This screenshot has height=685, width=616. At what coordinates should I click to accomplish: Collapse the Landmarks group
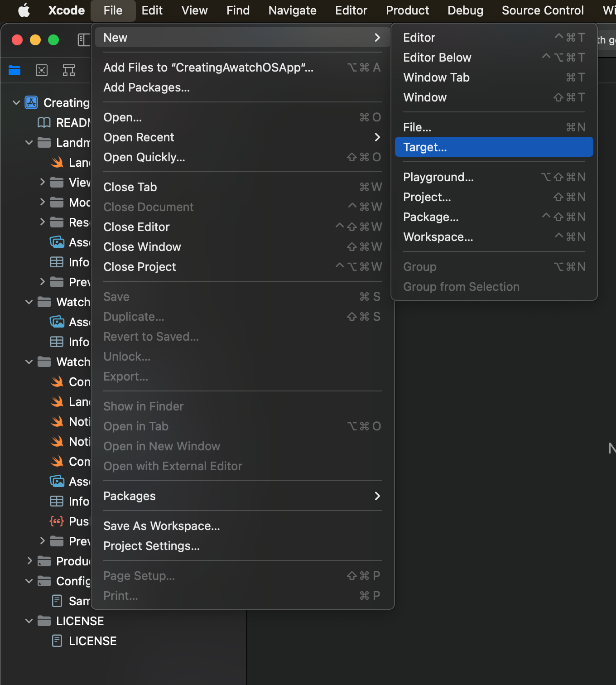coord(29,143)
